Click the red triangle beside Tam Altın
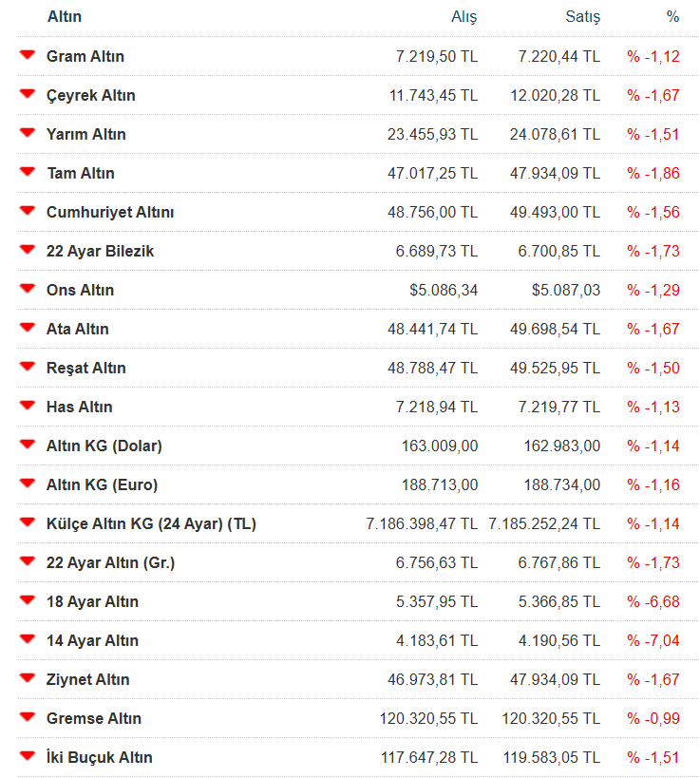The height and width of the screenshot is (778, 700). click(27, 172)
